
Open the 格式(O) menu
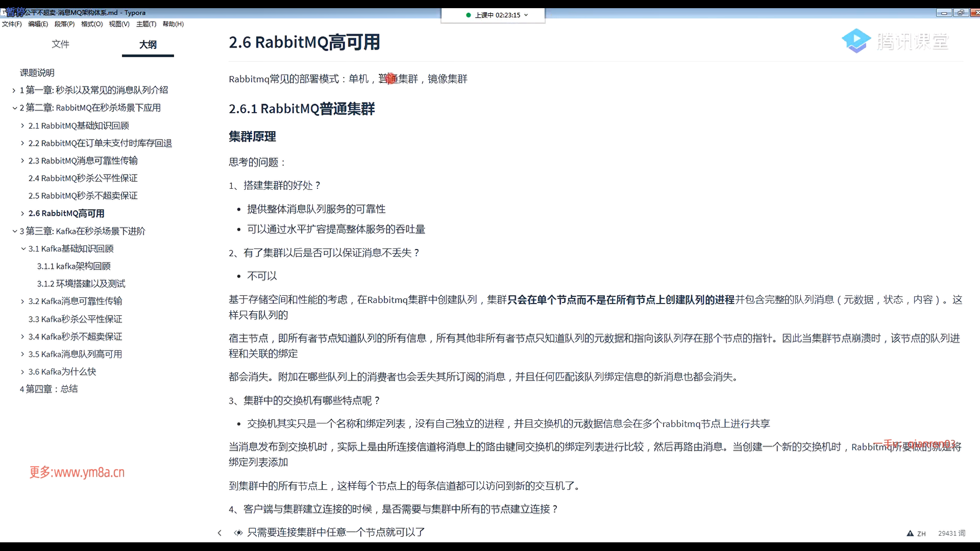point(92,24)
